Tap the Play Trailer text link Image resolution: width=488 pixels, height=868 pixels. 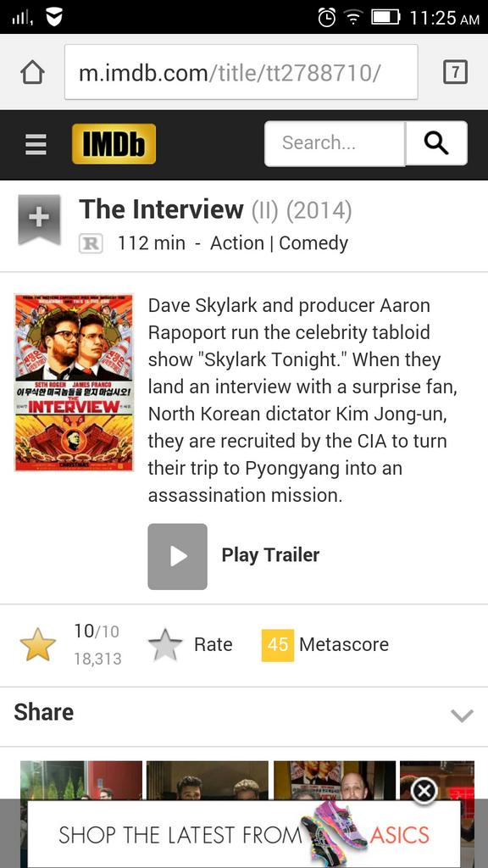tap(270, 555)
